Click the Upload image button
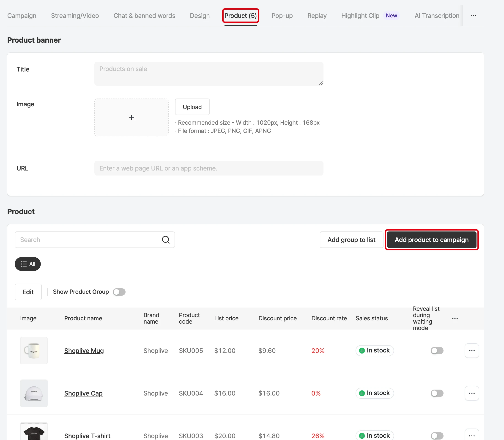 (192, 107)
